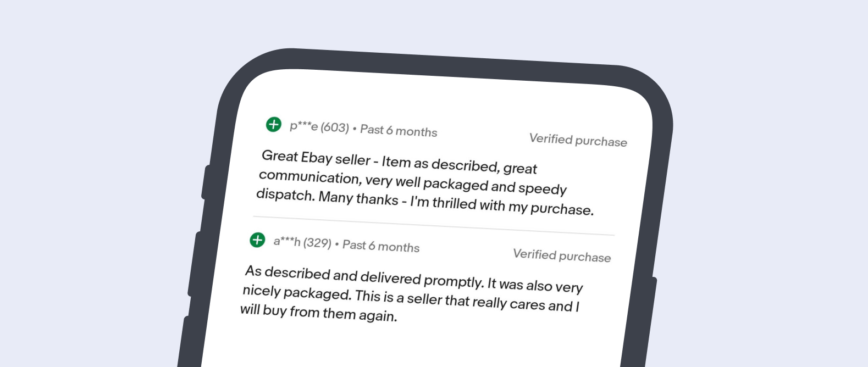Screen dimensions: 868x367
Task: Click the 'will buy from them again' line
Action: 319,313
